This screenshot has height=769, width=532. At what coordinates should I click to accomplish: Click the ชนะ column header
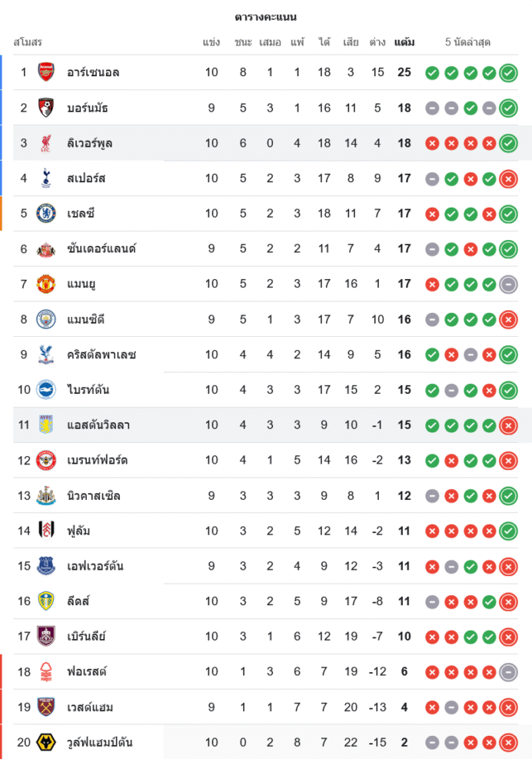[x=243, y=42]
